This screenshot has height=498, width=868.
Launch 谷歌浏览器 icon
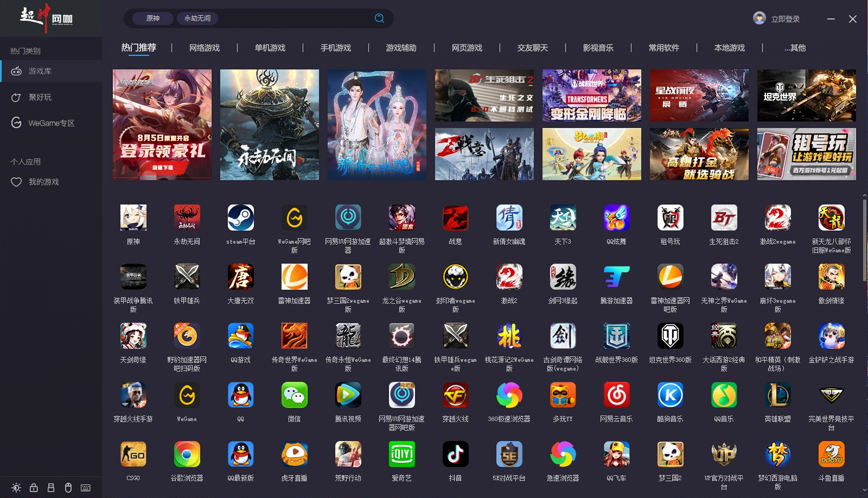[187, 454]
